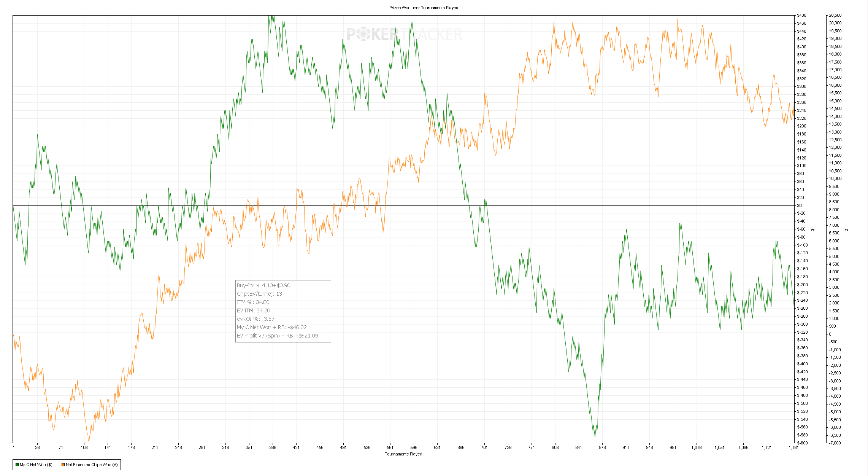Image resolution: width=868 pixels, height=476 pixels.
Task: Click the "$-600" tick on the dollar axis
Action: click(x=802, y=443)
